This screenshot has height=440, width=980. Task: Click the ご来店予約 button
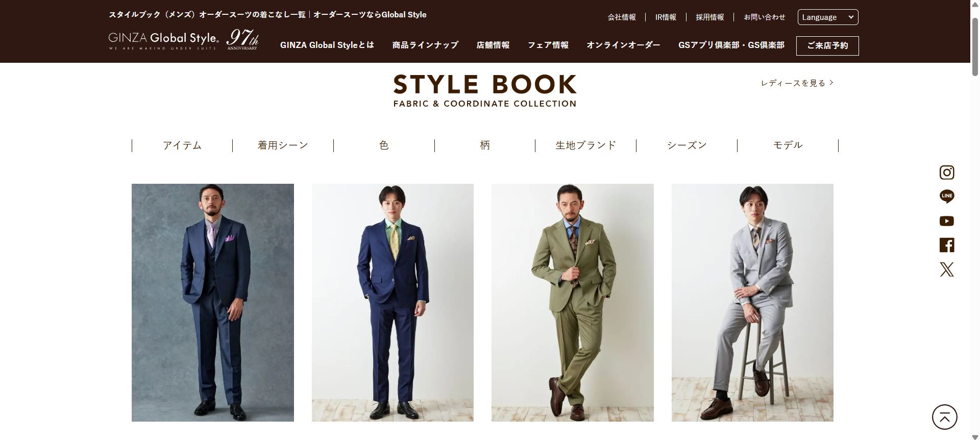(827, 45)
